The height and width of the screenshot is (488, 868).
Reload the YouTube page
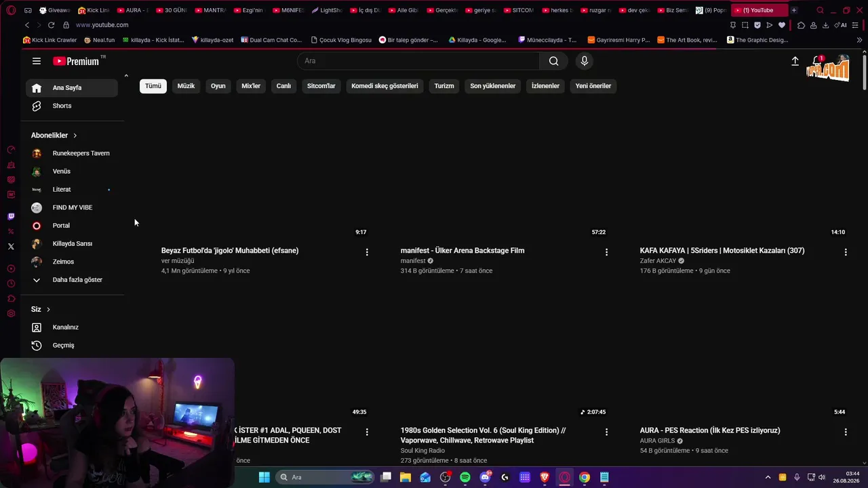51,25
